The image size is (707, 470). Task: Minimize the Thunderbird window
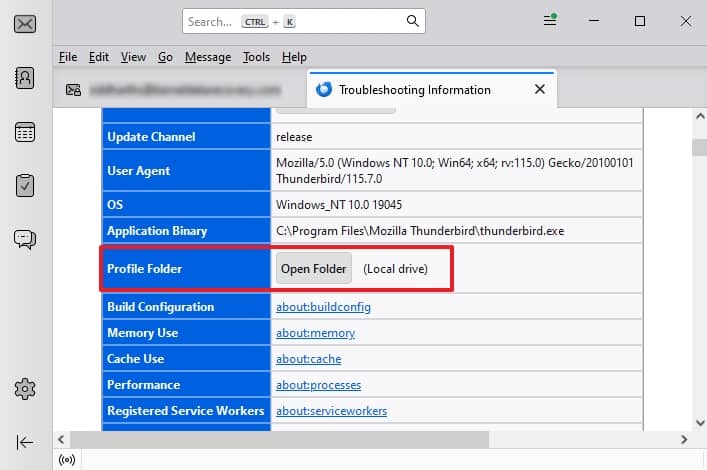(x=594, y=21)
